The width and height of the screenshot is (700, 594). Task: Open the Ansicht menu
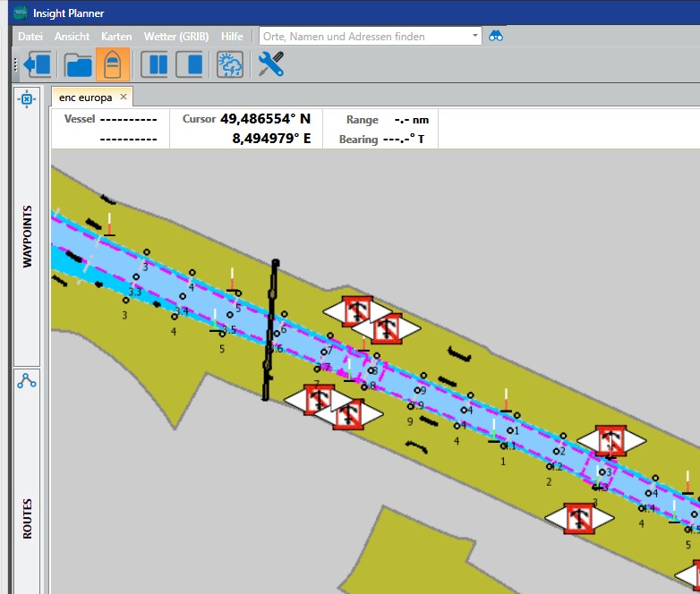pyautogui.click(x=72, y=37)
